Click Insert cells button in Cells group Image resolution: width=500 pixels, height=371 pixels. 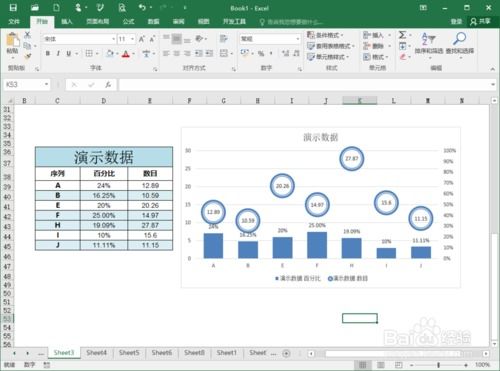377,35
